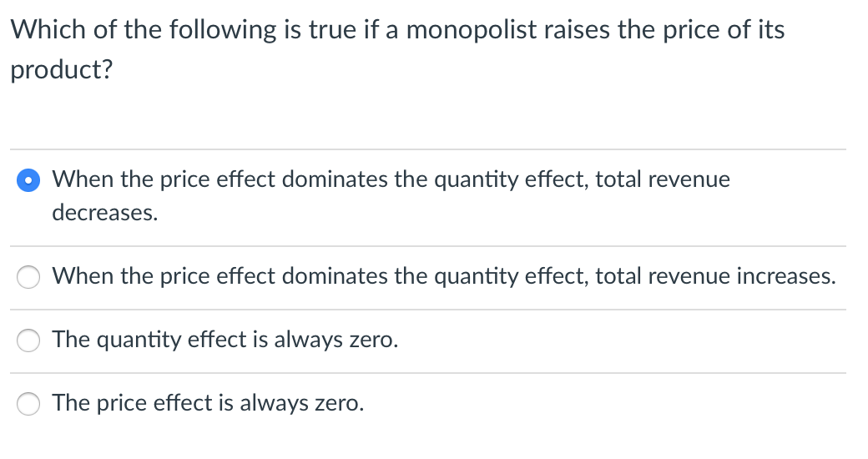Click 'total revenue' in the first answer choice

point(663,179)
